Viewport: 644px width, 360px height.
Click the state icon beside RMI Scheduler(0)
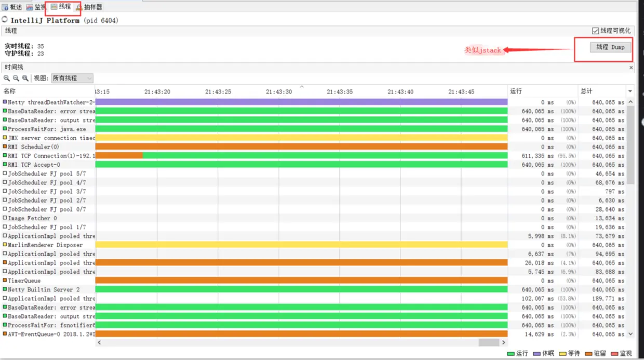pos(5,147)
